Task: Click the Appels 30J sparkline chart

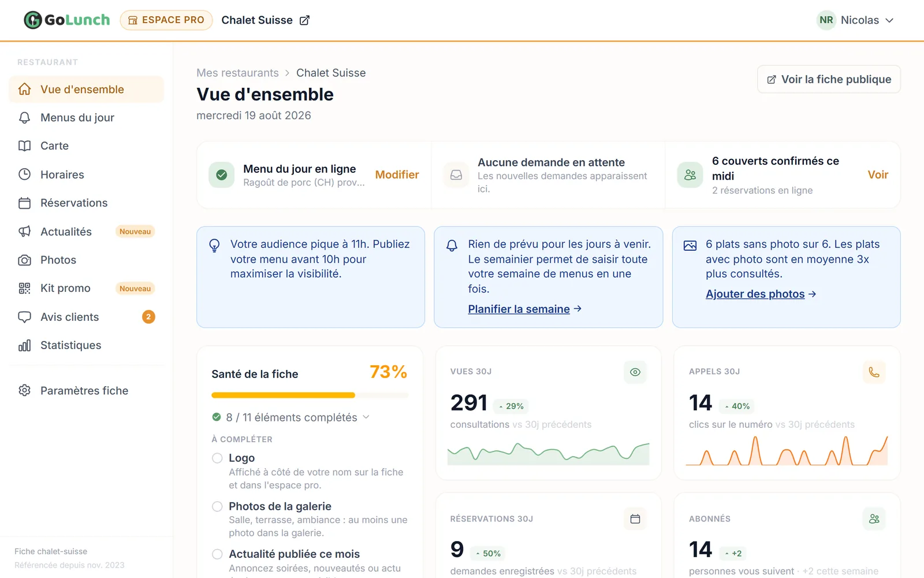Action: 787,451
